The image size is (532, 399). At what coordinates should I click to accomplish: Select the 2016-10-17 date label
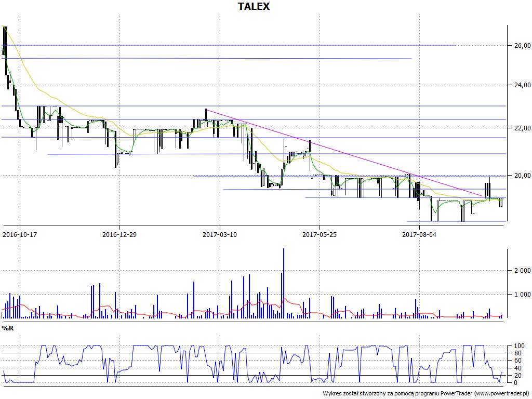(x=20, y=234)
